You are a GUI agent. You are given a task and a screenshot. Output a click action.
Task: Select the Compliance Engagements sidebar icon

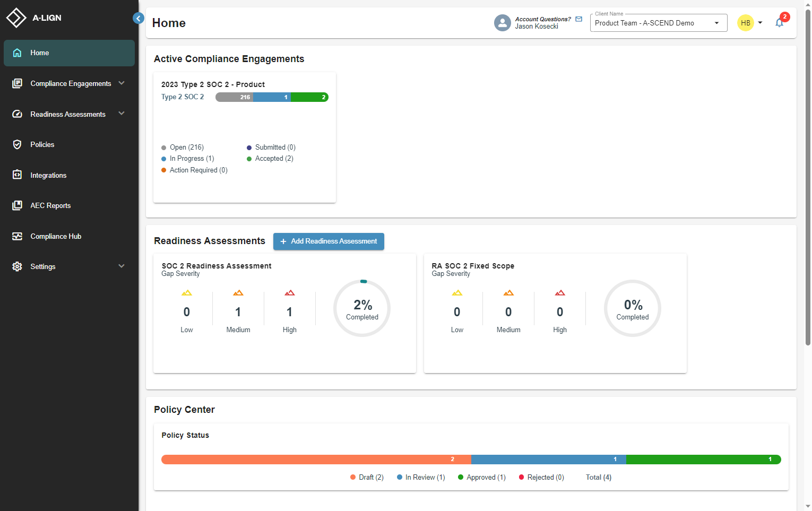(17, 83)
